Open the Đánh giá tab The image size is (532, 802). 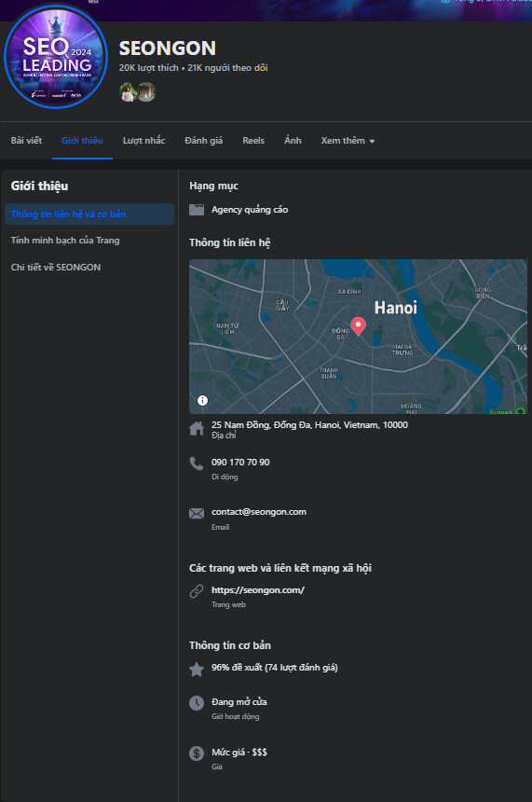click(x=203, y=140)
